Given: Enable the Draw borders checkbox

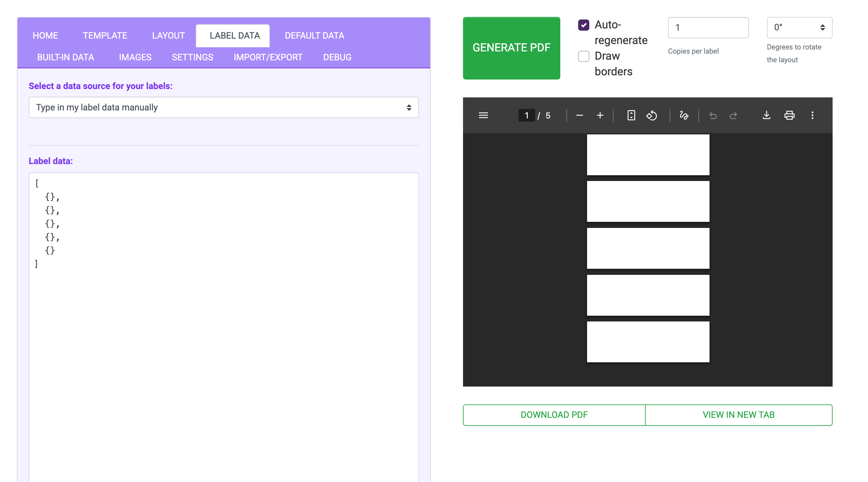Looking at the screenshot, I should point(583,56).
